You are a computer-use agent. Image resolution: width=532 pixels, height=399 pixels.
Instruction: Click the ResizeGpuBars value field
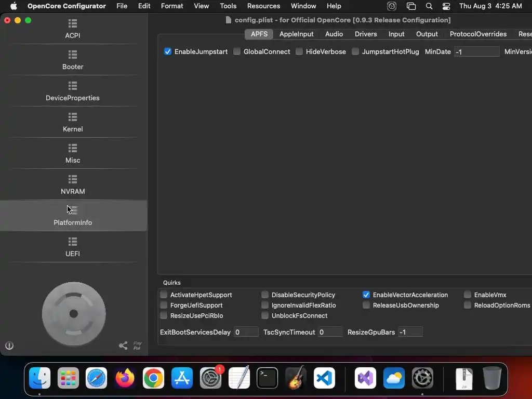point(410,332)
